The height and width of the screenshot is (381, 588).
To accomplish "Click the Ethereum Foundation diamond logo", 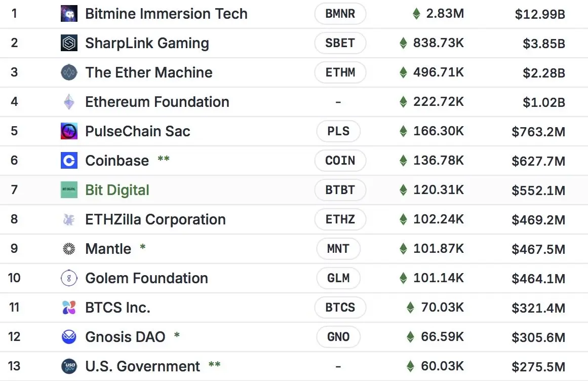I will [69, 102].
